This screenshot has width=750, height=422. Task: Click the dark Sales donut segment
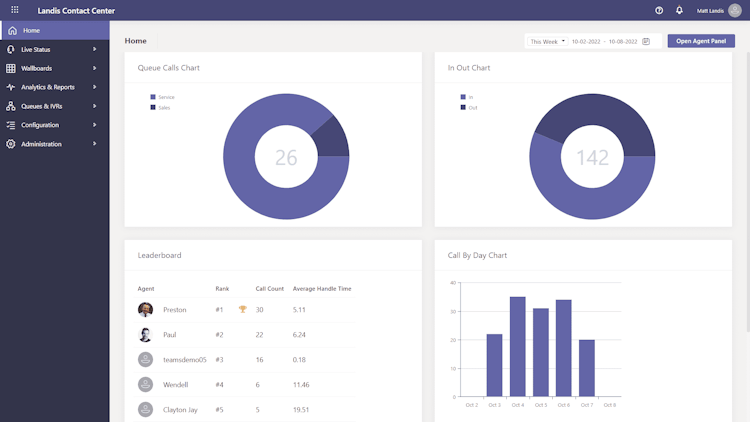[x=333, y=139]
